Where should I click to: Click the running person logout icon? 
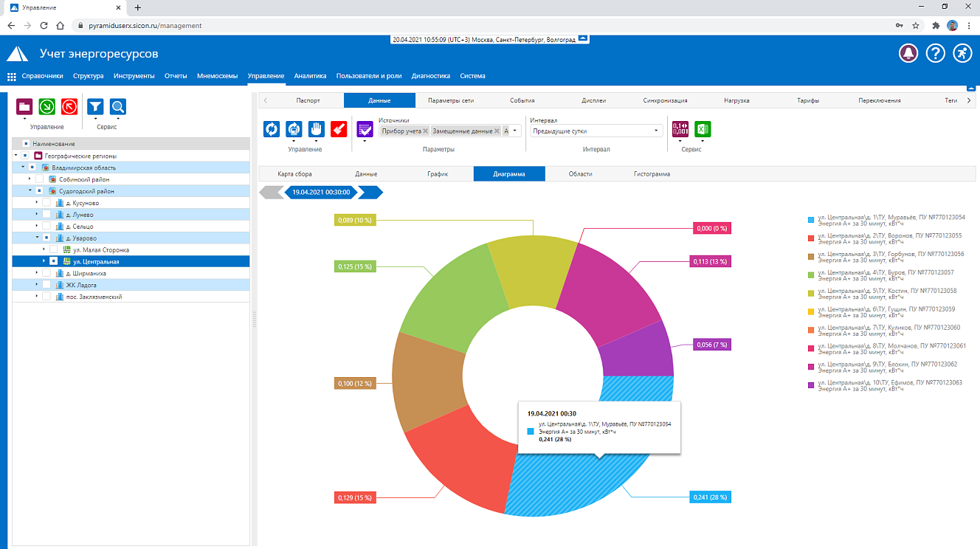(962, 53)
